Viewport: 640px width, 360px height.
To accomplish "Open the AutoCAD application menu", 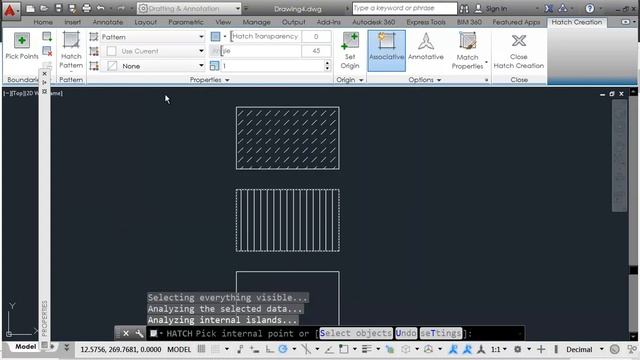I will (x=10, y=10).
